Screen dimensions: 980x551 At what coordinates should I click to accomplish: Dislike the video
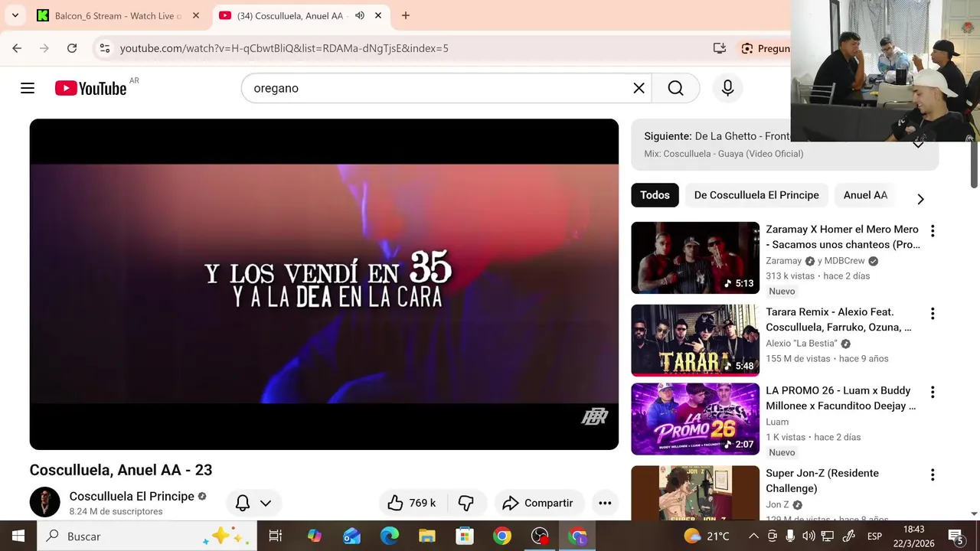pos(465,503)
